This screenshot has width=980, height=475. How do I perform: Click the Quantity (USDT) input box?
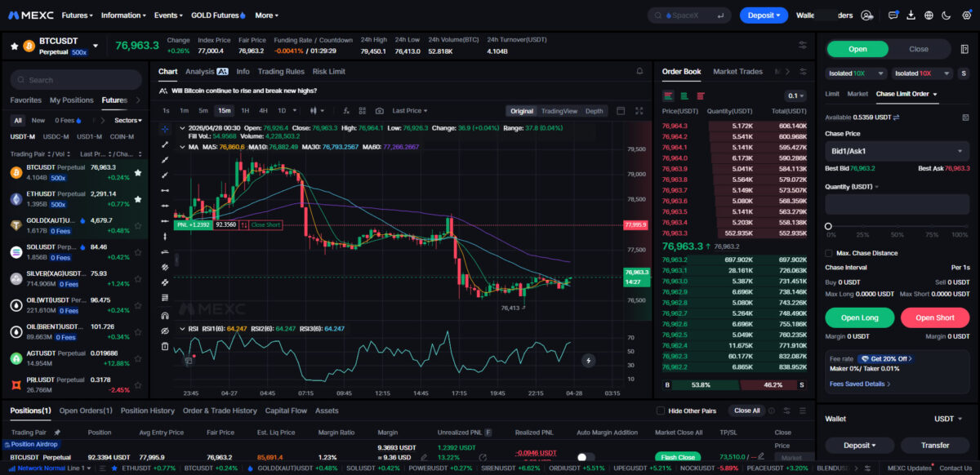(898, 204)
